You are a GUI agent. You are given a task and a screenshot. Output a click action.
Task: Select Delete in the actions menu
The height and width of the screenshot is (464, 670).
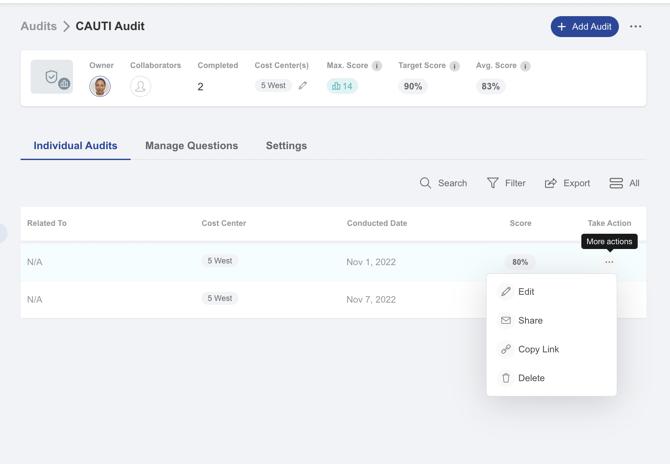pos(531,378)
